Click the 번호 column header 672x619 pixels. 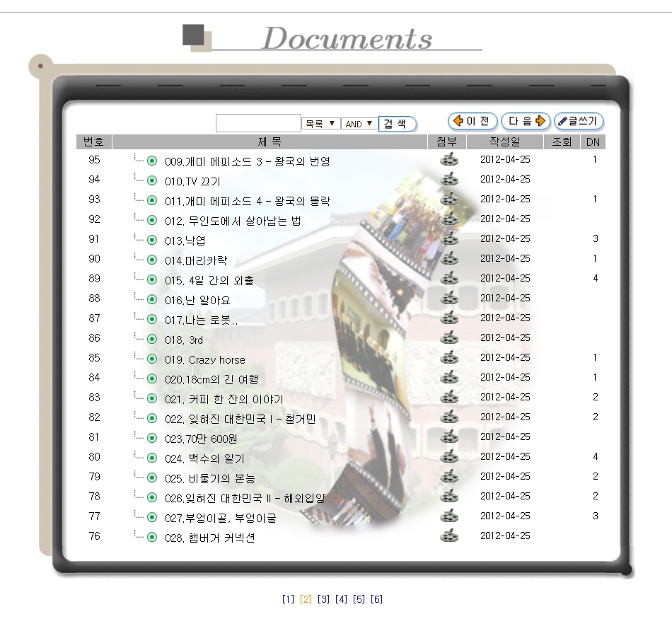pyautogui.click(x=94, y=142)
